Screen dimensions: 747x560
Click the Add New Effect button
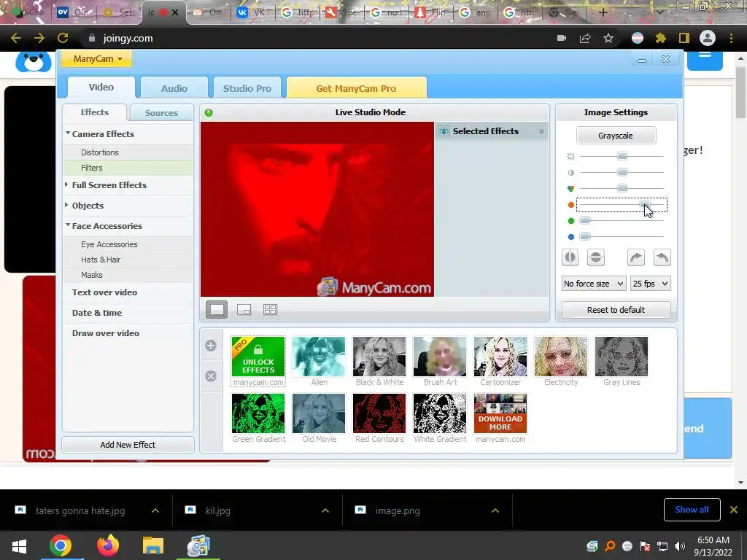128,445
